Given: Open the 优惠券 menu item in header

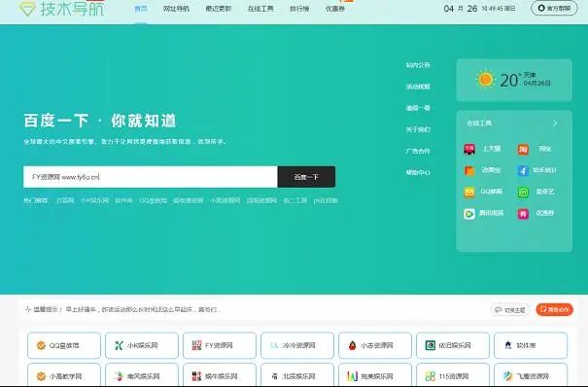Looking at the screenshot, I should (335, 8).
